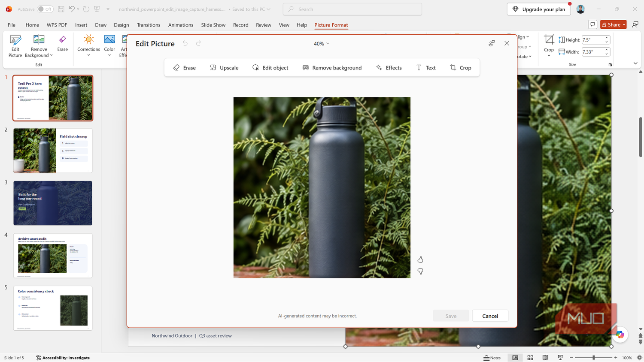
Task: Toggle the Notes pane
Action: (x=492, y=358)
